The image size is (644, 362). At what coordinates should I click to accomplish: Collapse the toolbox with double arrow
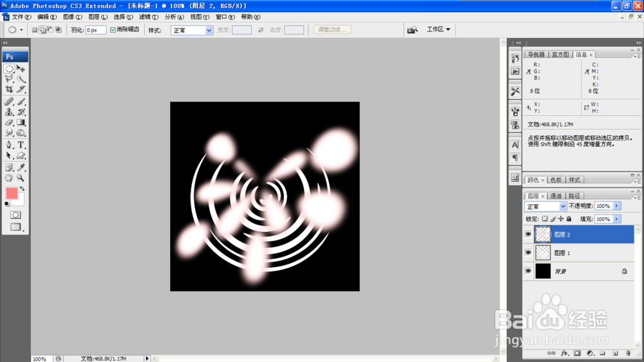pyautogui.click(x=5, y=43)
